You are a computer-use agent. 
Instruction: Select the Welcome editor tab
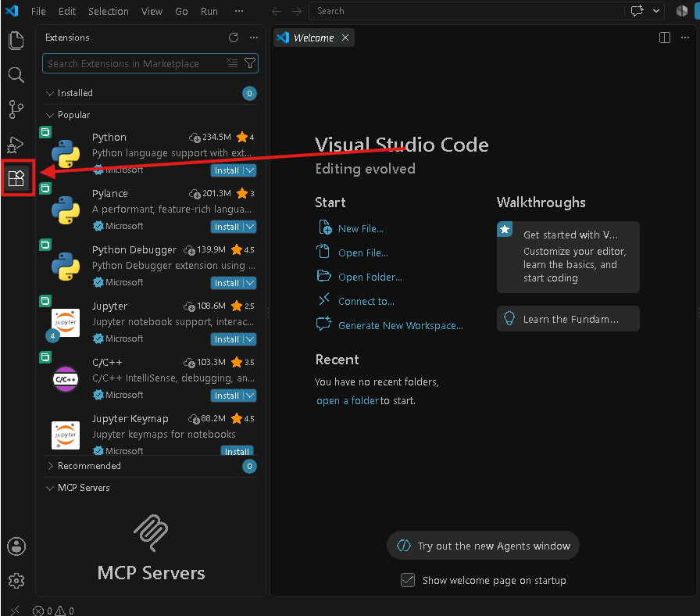(313, 38)
